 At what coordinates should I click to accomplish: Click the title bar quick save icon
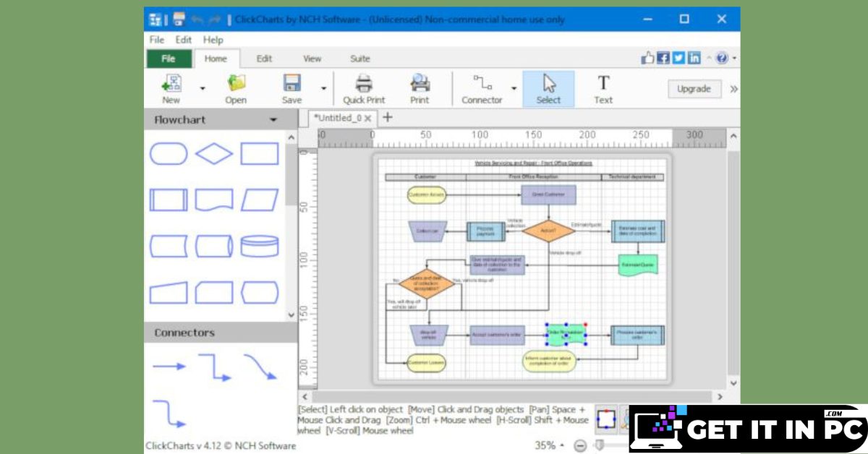[179, 20]
